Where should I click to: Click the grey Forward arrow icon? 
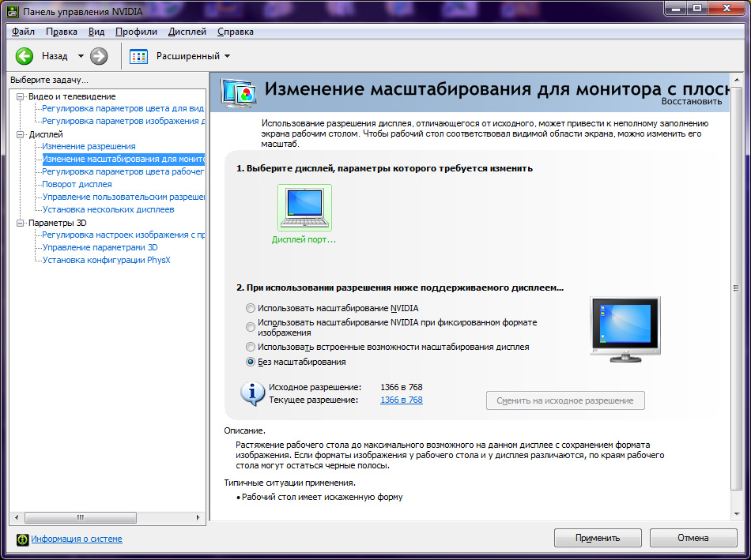(x=99, y=56)
